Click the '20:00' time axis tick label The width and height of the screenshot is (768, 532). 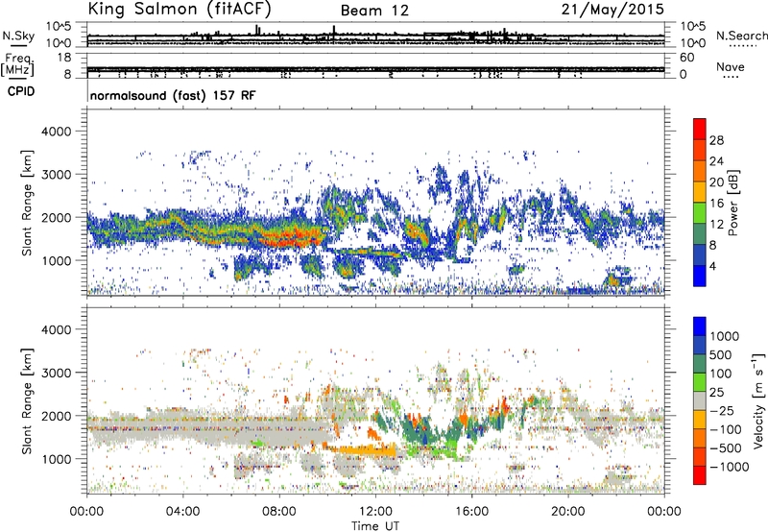point(567,512)
